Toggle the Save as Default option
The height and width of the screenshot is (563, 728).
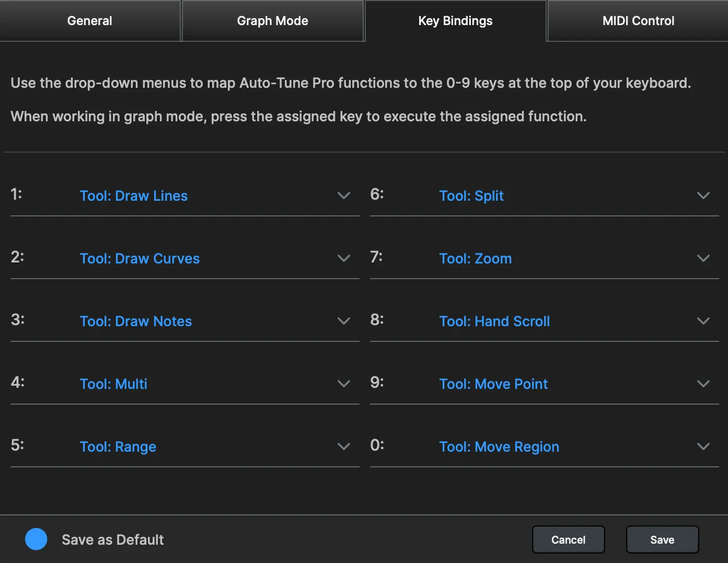[x=36, y=539]
